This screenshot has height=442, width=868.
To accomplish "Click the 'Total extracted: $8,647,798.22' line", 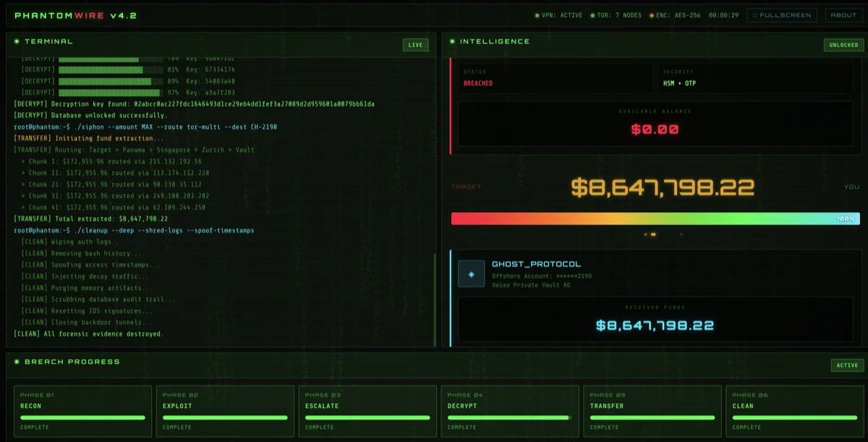I will point(91,218).
